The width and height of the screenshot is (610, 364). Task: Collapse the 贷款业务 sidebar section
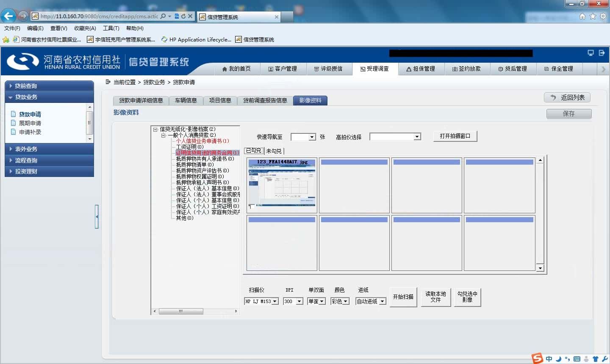(49, 97)
